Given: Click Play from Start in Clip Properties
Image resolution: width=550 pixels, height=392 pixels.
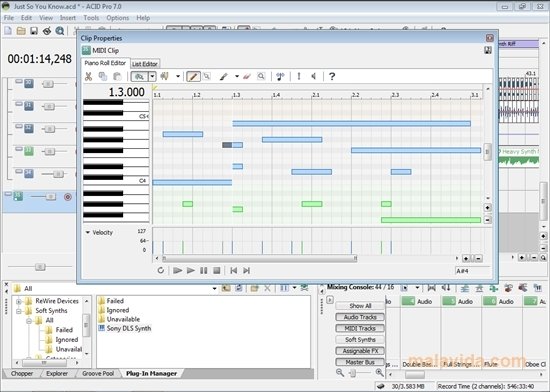Looking at the screenshot, I should (x=177, y=270).
